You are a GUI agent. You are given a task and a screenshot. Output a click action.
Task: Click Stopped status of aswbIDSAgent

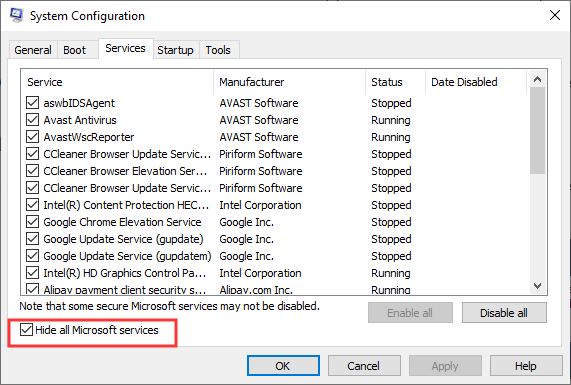(x=391, y=103)
